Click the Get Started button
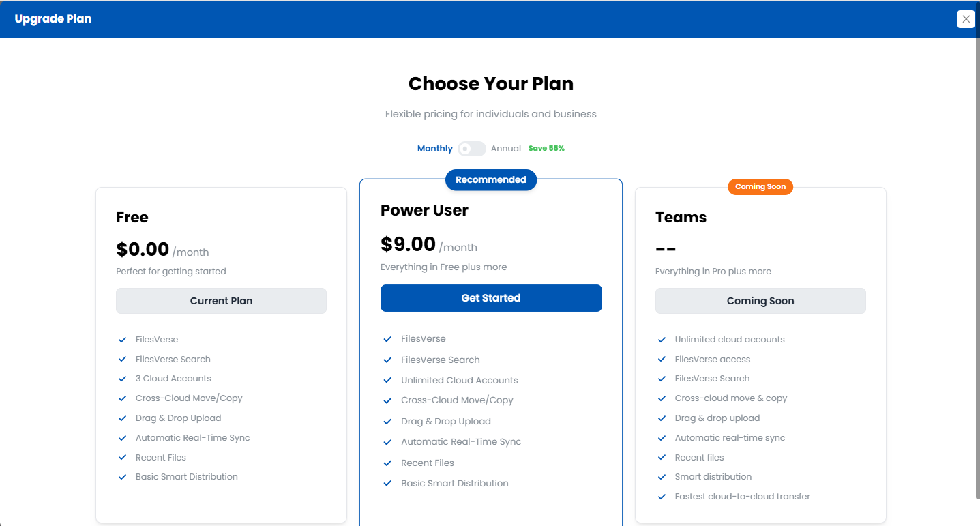This screenshot has height=526, width=980. point(491,298)
